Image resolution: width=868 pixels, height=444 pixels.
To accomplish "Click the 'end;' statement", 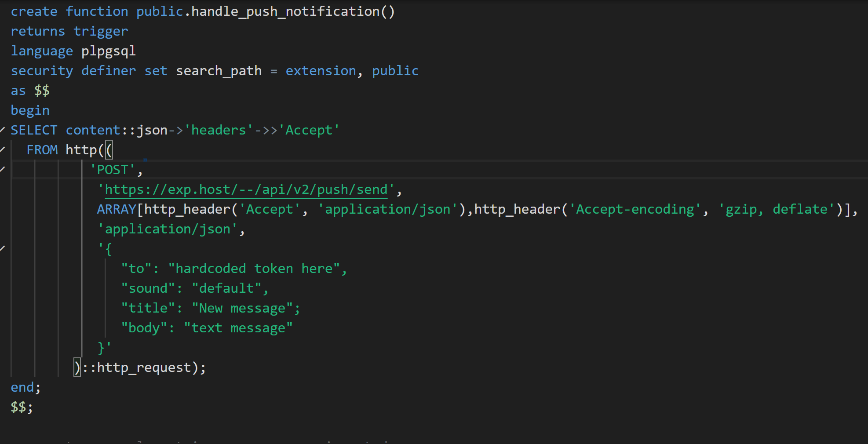I will [x=26, y=387].
